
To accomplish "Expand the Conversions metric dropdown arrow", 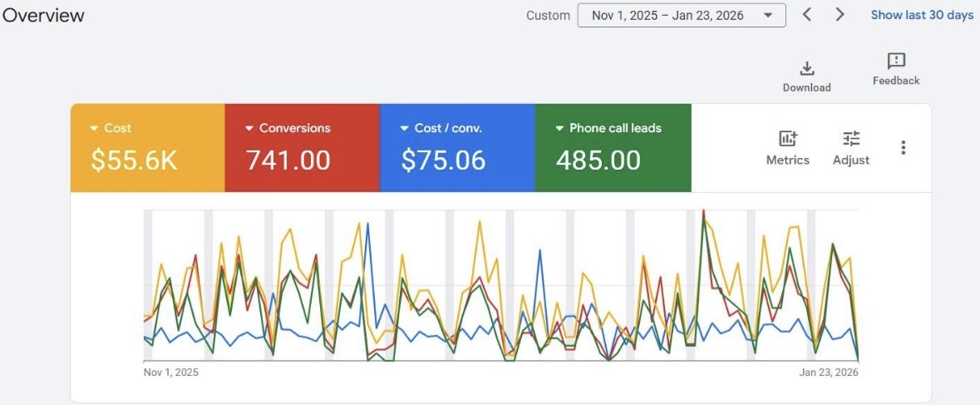I will point(249,129).
